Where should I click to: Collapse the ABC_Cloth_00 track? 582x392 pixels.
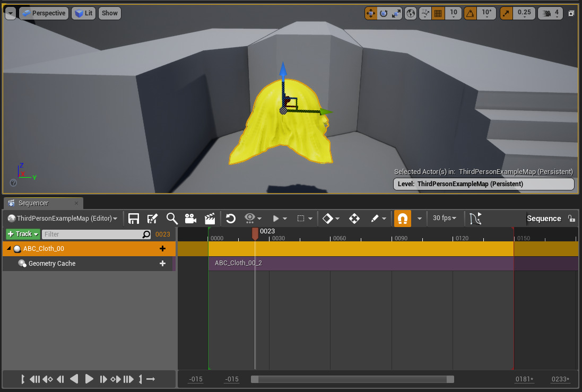(9, 249)
